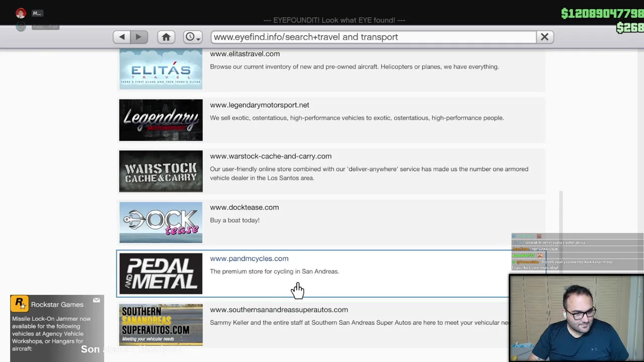Click the 'Buy a boat today!' description
The image size is (644, 362).
[234, 220]
